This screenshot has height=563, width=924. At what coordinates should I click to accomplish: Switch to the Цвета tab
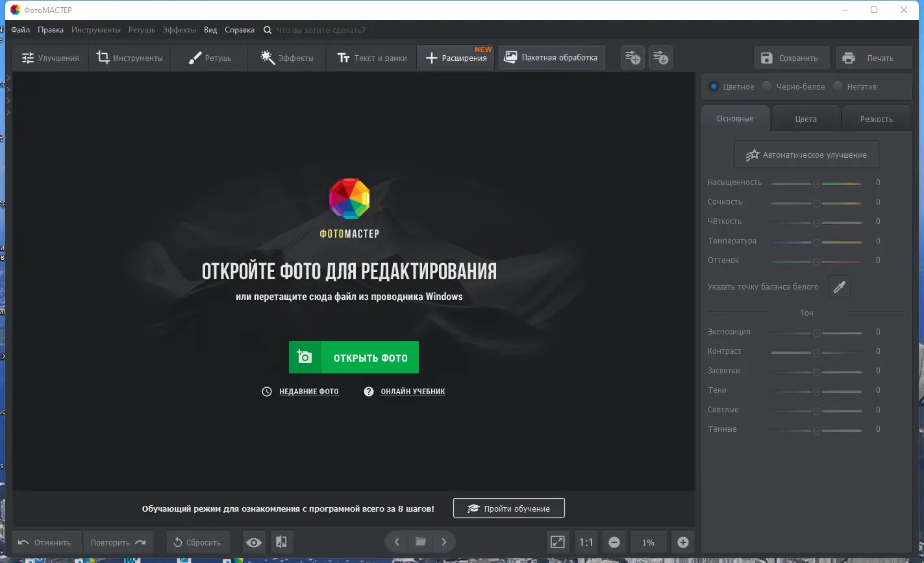[x=805, y=118]
